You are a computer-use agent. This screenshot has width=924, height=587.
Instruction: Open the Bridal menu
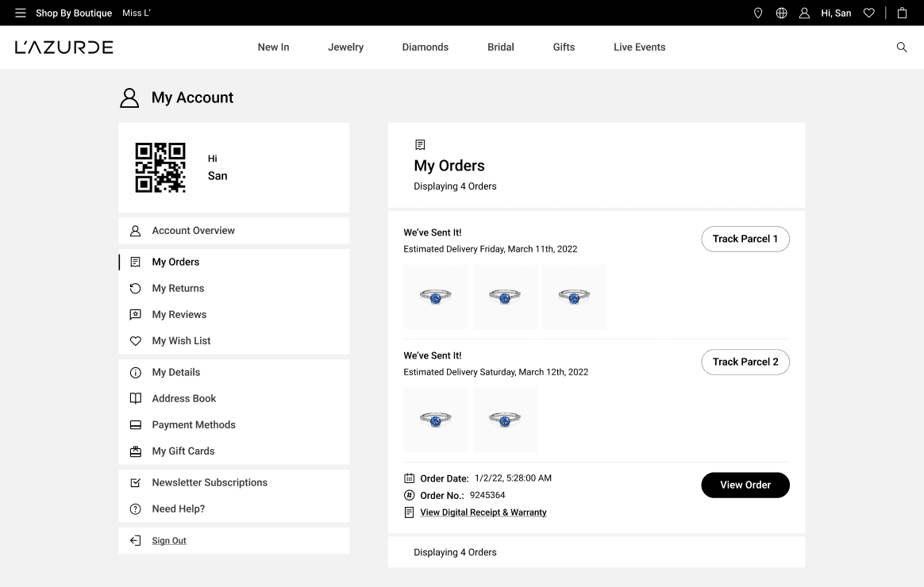click(x=501, y=47)
